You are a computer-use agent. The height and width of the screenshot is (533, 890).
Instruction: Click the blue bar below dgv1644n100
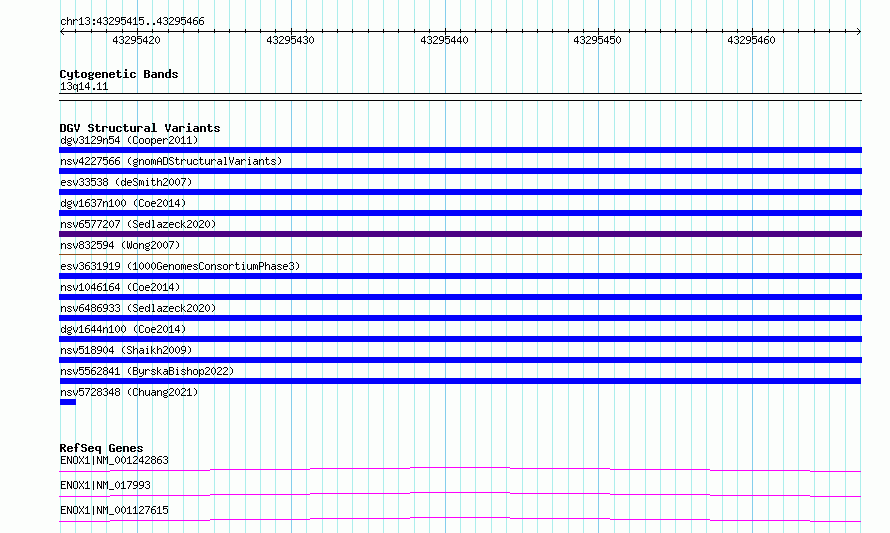coord(460,339)
